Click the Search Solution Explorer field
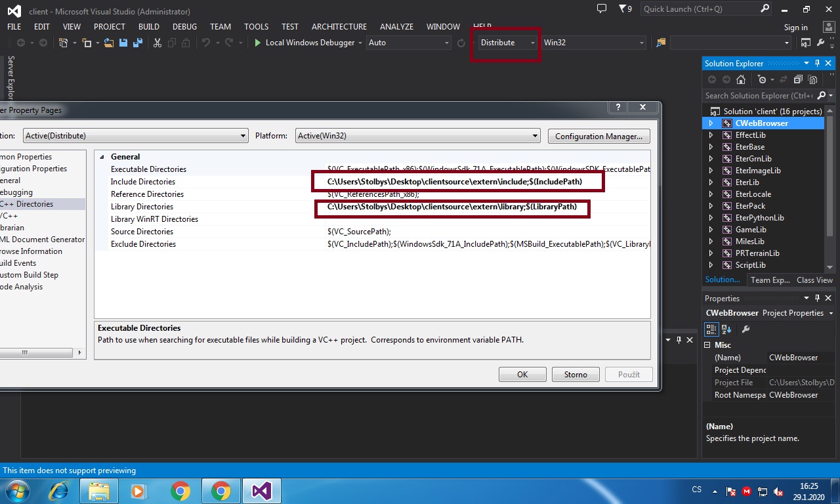The width and height of the screenshot is (840, 504). [x=757, y=96]
